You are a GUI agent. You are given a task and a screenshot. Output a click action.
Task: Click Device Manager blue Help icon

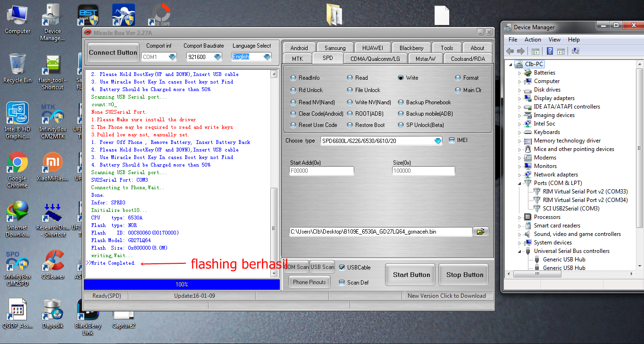pyautogui.click(x=550, y=51)
